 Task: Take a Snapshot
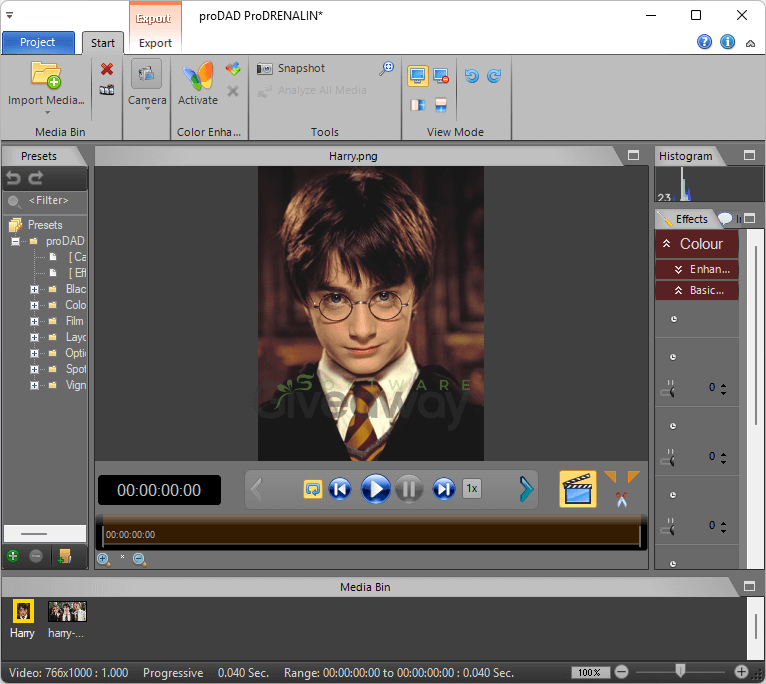click(291, 68)
